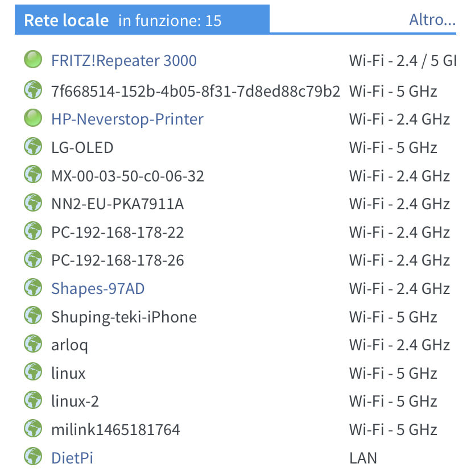Click the globe icon next to DietPi
The width and height of the screenshot is (471, 476).
33,456
